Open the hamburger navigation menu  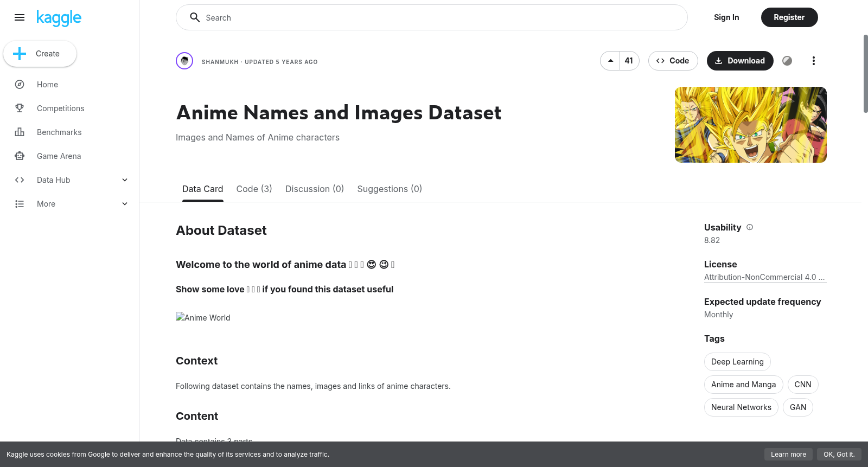coord(20,17)
